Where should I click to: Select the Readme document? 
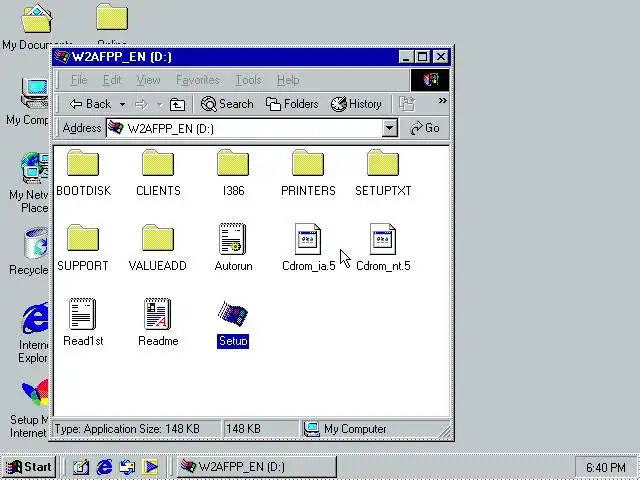[x=158, y=322]
